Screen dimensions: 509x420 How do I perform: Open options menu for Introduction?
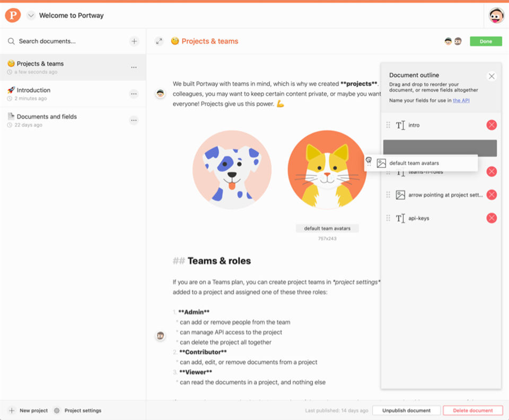134,94
